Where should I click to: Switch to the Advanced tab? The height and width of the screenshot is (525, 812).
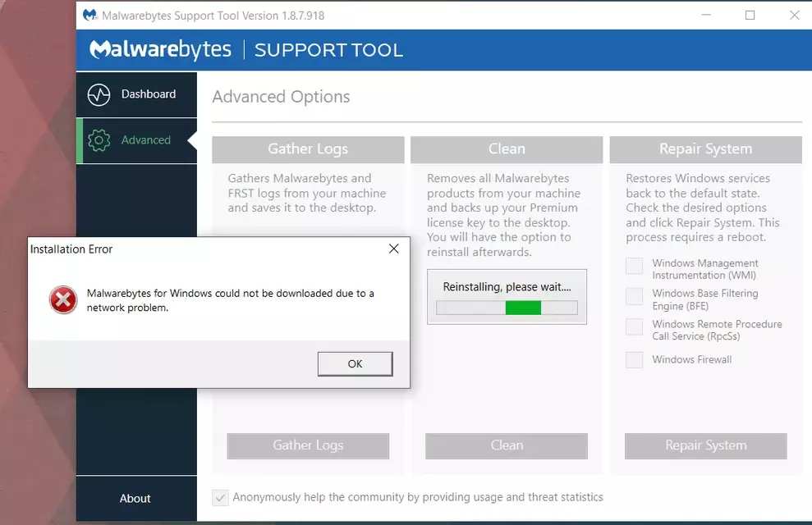(x=137, y=141)
